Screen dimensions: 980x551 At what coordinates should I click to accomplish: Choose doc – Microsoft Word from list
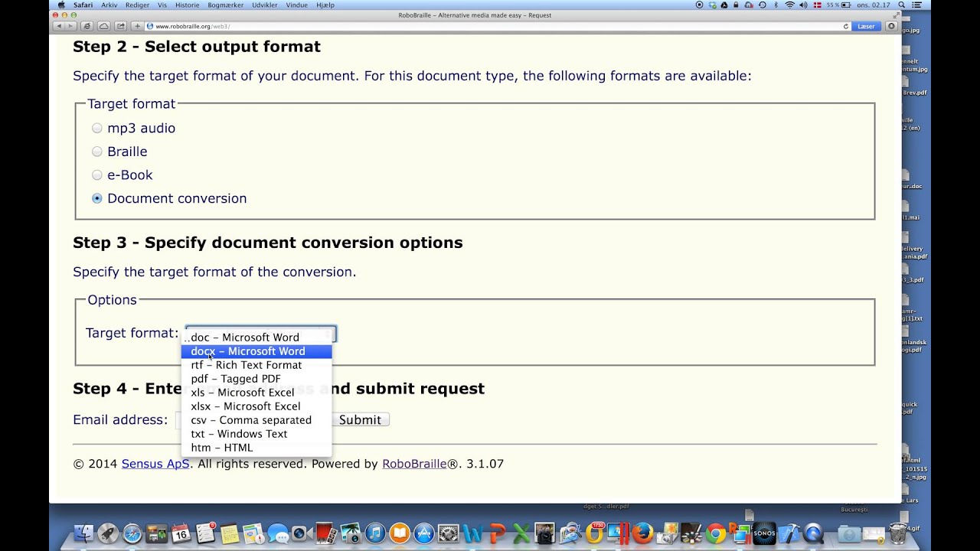(256, 337)
